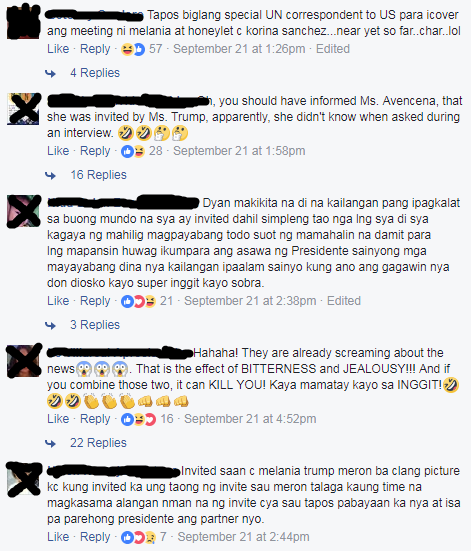Reply to the UN correspondent comment
This screenshot has height=551, width=471.
point(95,49)
